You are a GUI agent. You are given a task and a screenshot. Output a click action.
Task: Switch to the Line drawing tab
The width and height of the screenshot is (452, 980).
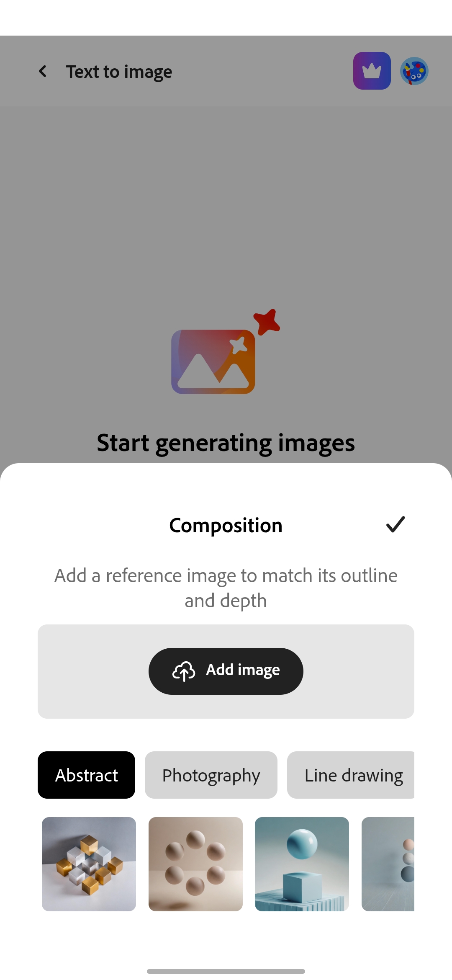(352, 775)
